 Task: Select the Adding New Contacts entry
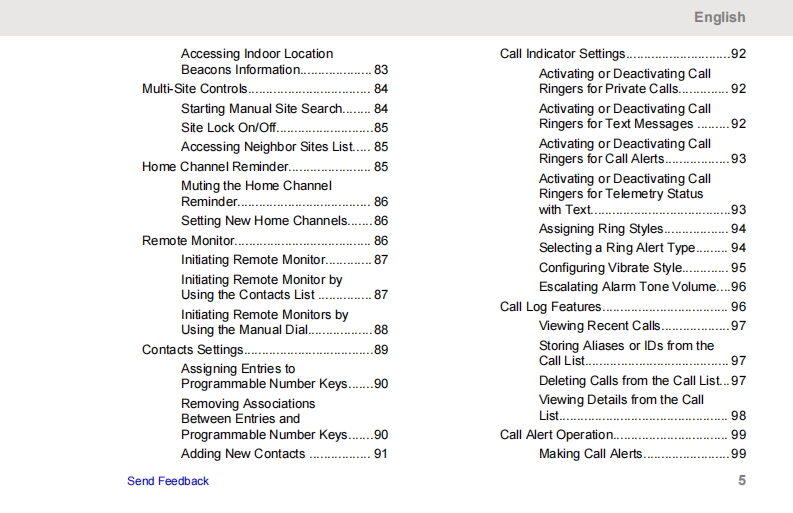click(243, 454)
